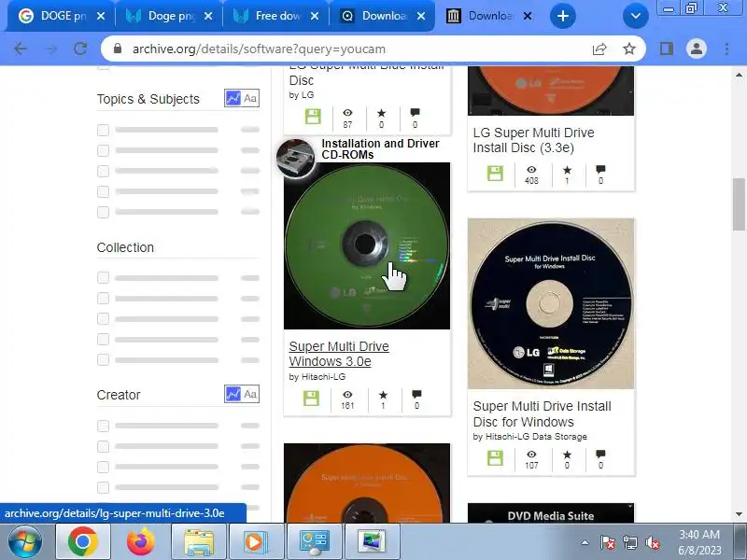Viewport: 747px width, 560px height.
Task: Click favorites star under Super Multi Drive 3.0e
Action: point(383,395)
